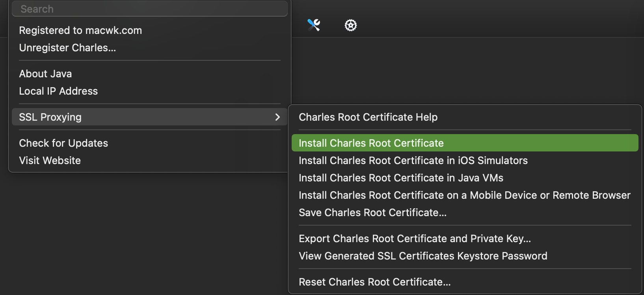644x295 pixels.
Task: Choose Unregister Charles... menu item
Action: tap(150, 48)
